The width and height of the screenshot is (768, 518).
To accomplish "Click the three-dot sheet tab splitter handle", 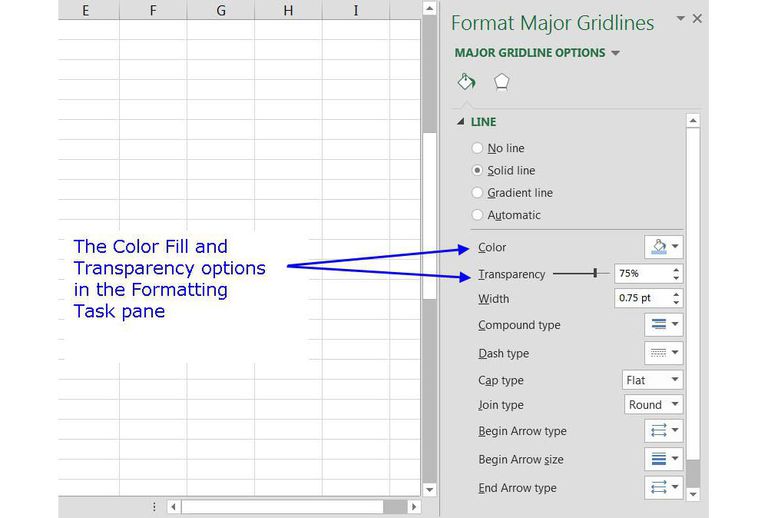I will (x=154, y=506).
